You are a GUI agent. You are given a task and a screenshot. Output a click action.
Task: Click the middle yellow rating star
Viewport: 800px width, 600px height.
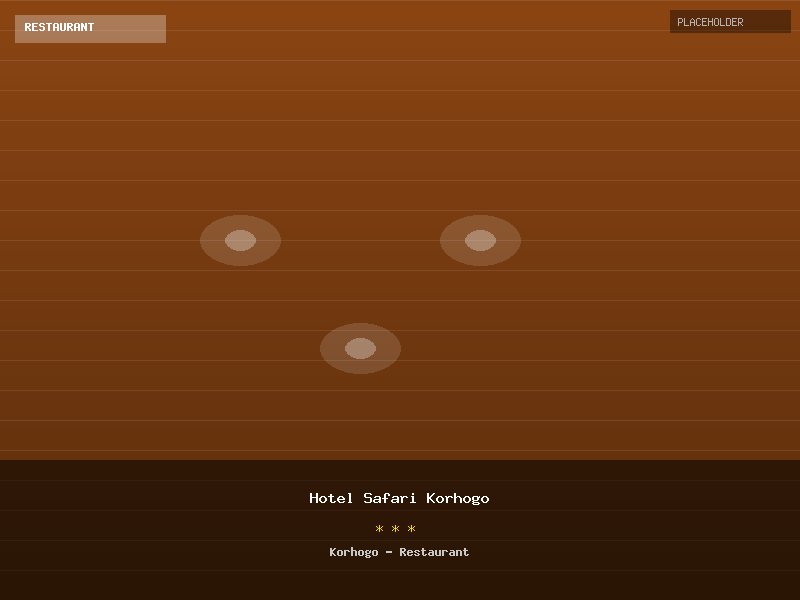(x=396, y=529)
